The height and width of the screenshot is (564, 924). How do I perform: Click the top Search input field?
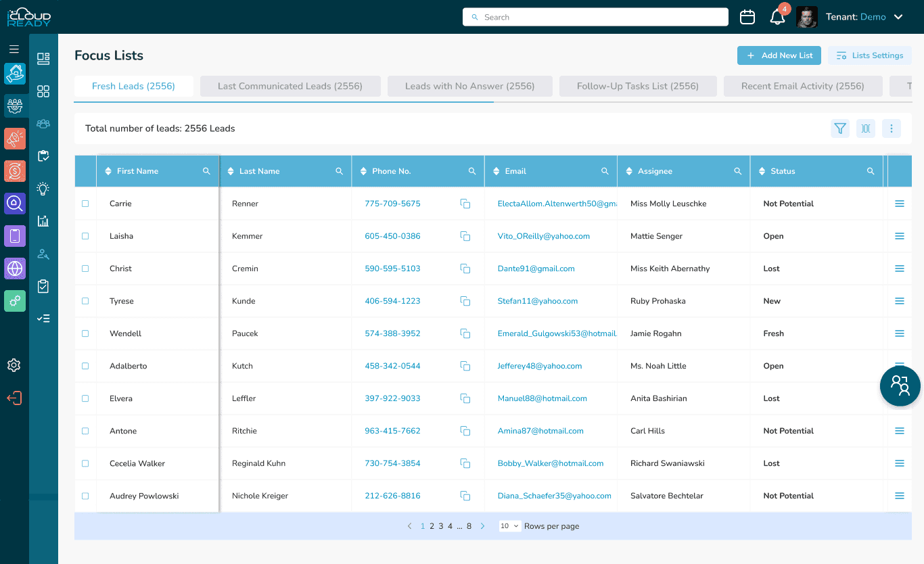(x=595, y=17)
